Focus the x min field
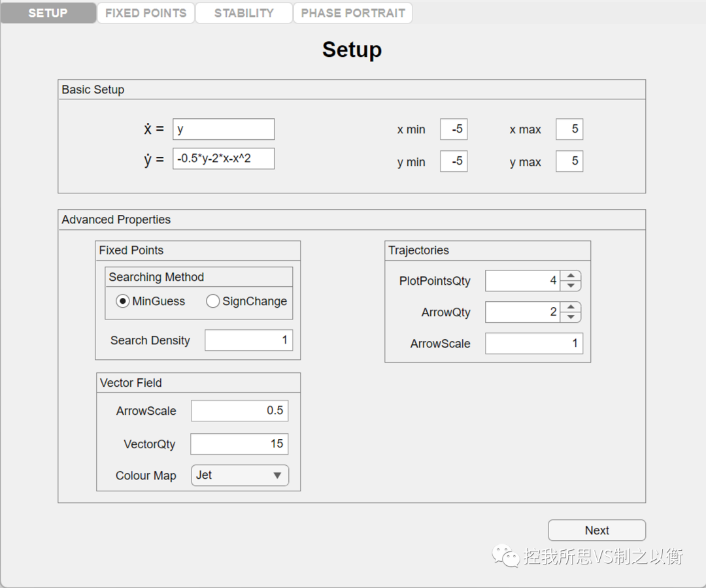 click(x=454, y=129)
